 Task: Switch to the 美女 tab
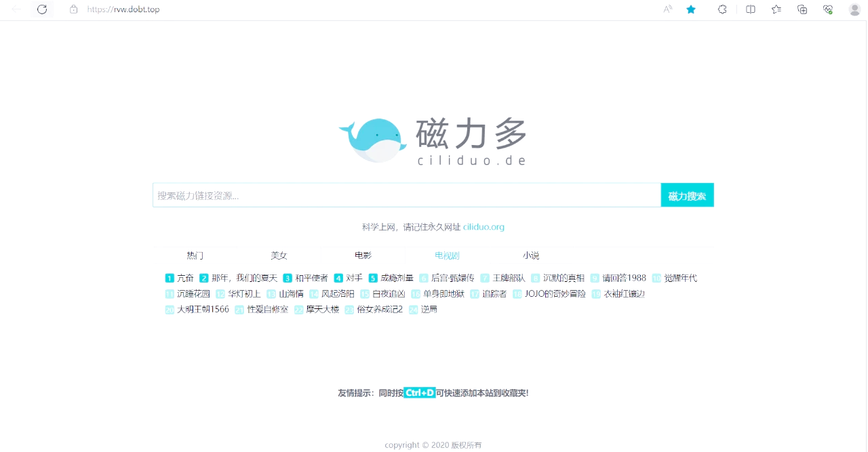[279, 255]
